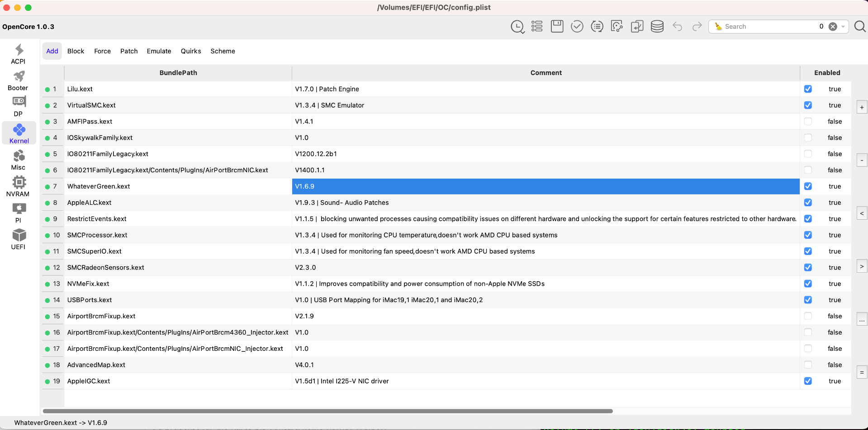868x430 pixels.
Task: Click the Comment column header
Action: pos(546,73)
